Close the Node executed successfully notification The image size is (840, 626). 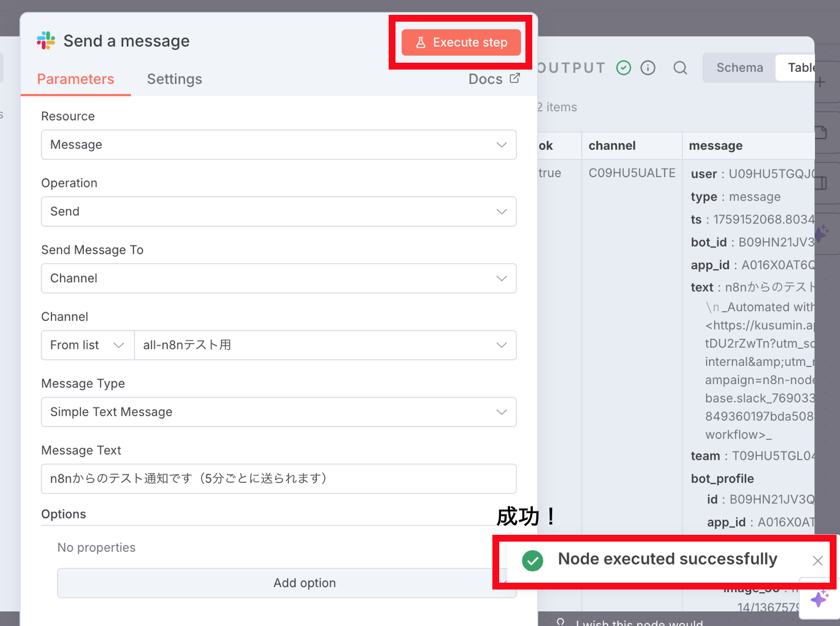[x=818, y=561]
